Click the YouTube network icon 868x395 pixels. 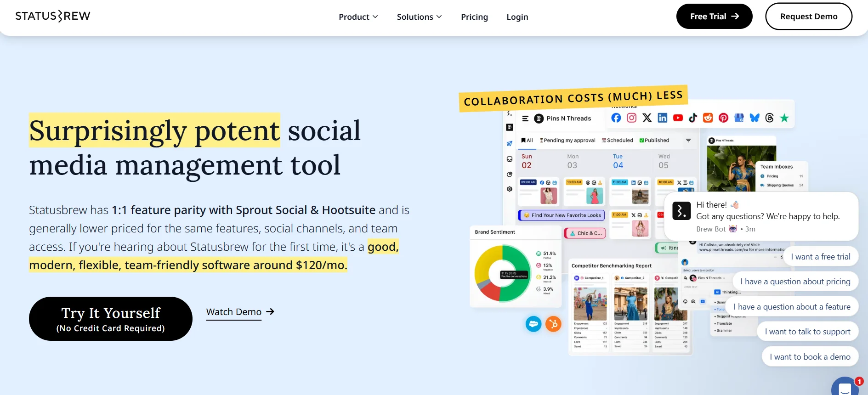(678, 118)
